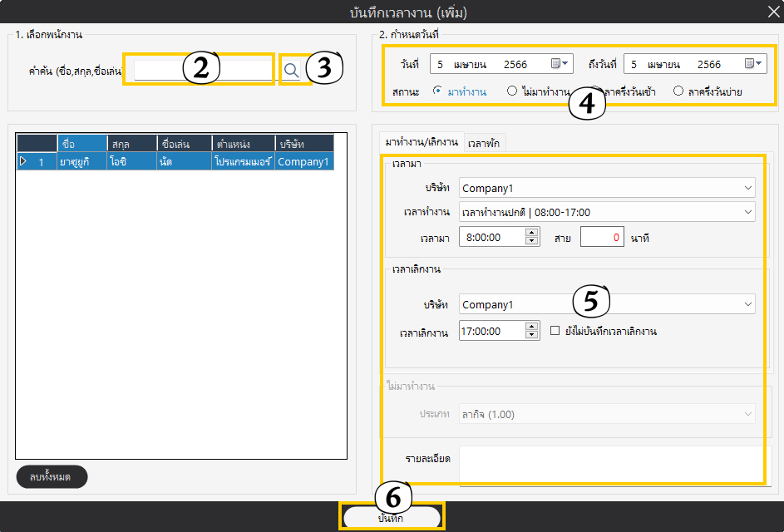784x532 pixels.
Task: Click the ลบทั้งหมด delete all button
Action: pyautogui.click(x=52, y=476)
